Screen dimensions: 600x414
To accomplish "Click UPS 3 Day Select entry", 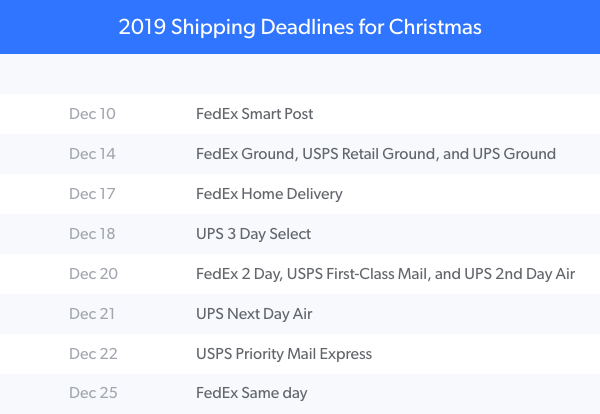I will [253, 234].
